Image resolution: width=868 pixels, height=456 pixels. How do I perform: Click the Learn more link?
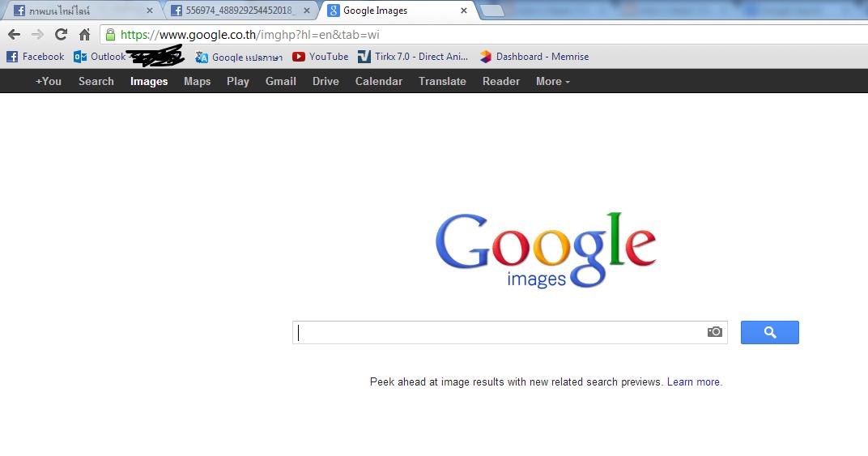[694, 381]
